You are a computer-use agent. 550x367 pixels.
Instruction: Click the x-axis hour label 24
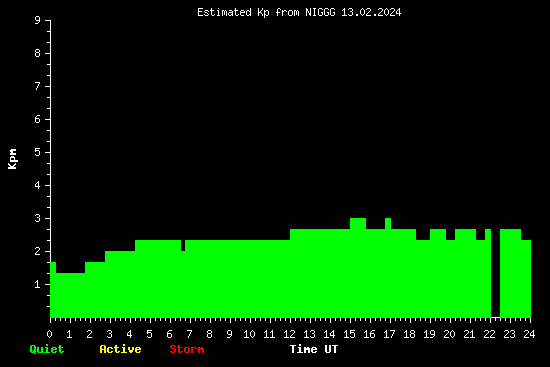click(529, 334)
